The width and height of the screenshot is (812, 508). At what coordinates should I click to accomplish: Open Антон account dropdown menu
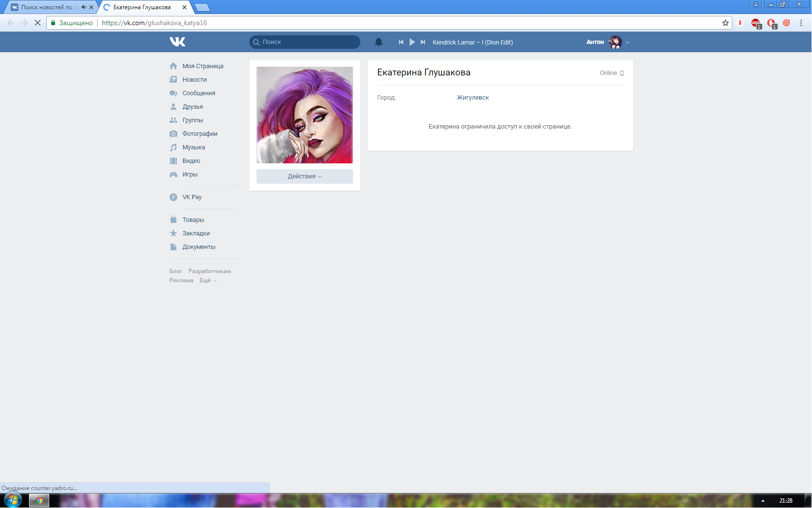[x=608, y=42]
